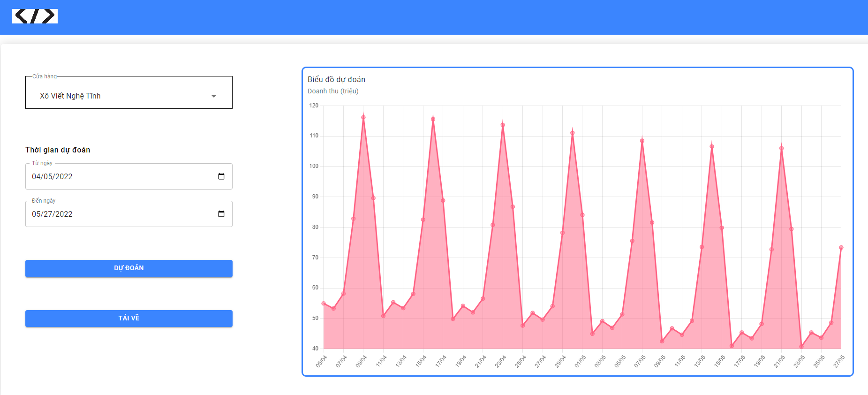Click the 23/04 x-axis date label

[x=500, y=361]
